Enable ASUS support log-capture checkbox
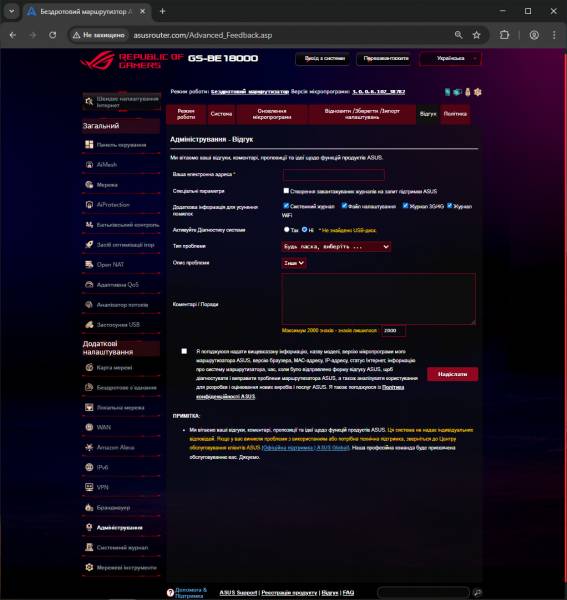This screenshot has width=567, height=600. click(286, 191)
